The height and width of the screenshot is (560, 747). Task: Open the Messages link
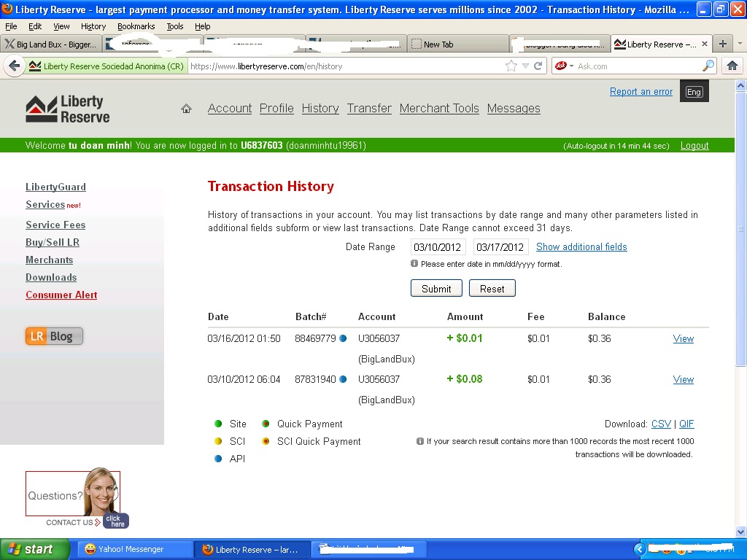pos(514,109)
